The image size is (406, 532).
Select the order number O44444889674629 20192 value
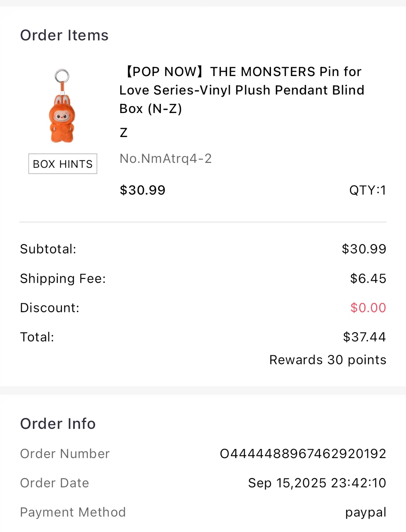point(303,454)
